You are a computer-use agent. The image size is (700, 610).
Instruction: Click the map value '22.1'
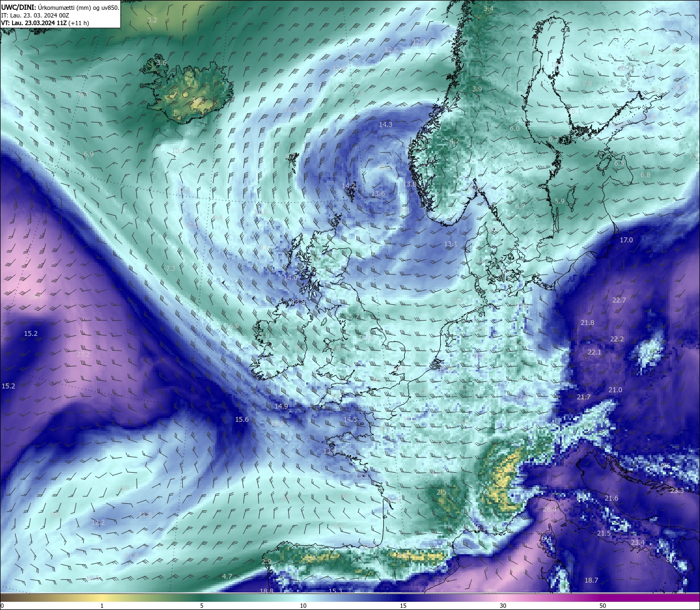(594, 352)
